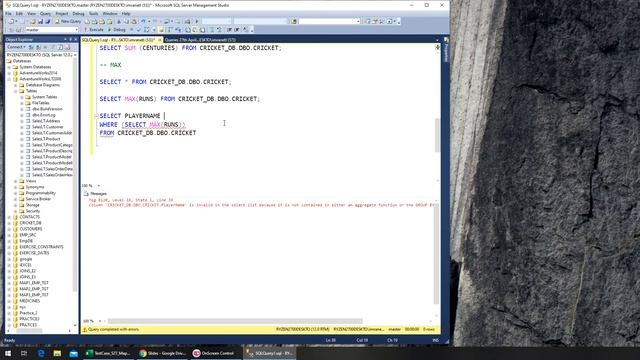Expand the Programmability folder
This screenshot has height=360, width=640.
click(16, 193)
